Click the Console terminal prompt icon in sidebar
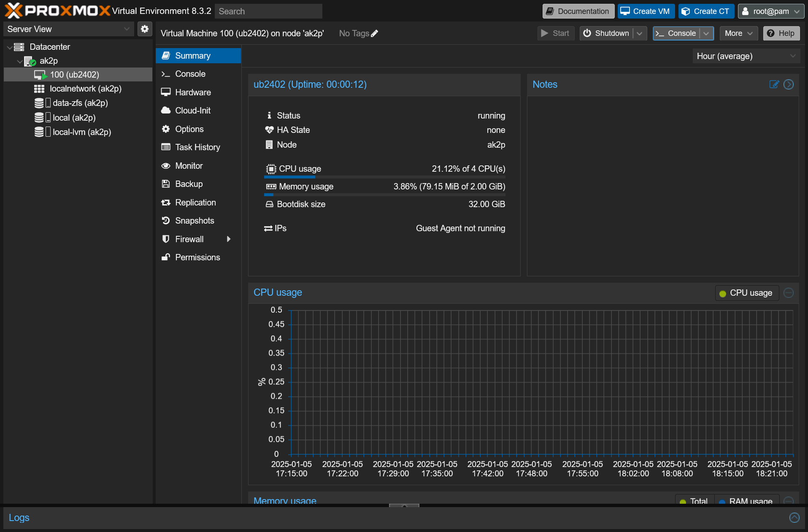808x532 pixels. pyautogui.click(x=165, y=74)
